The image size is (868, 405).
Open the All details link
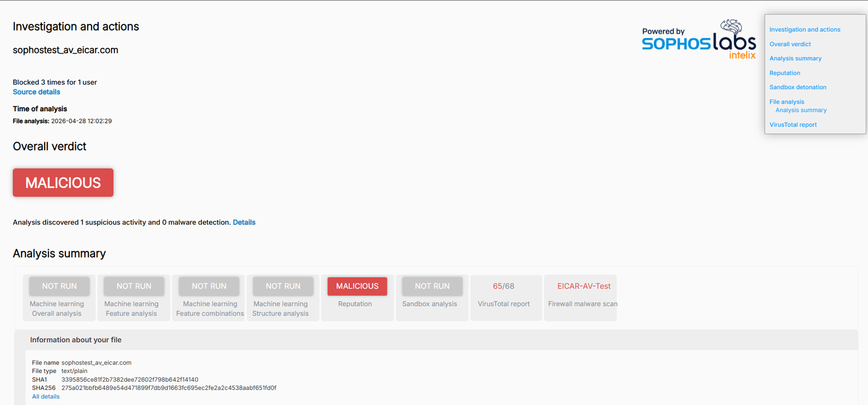tap(46, 396)
